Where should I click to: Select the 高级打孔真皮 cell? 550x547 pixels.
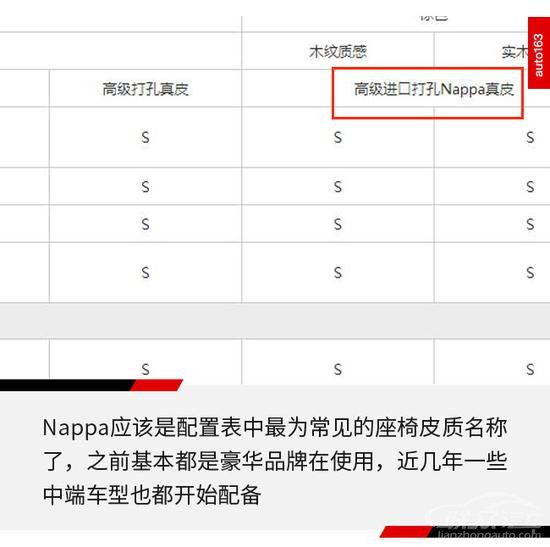tap(145, 88)
